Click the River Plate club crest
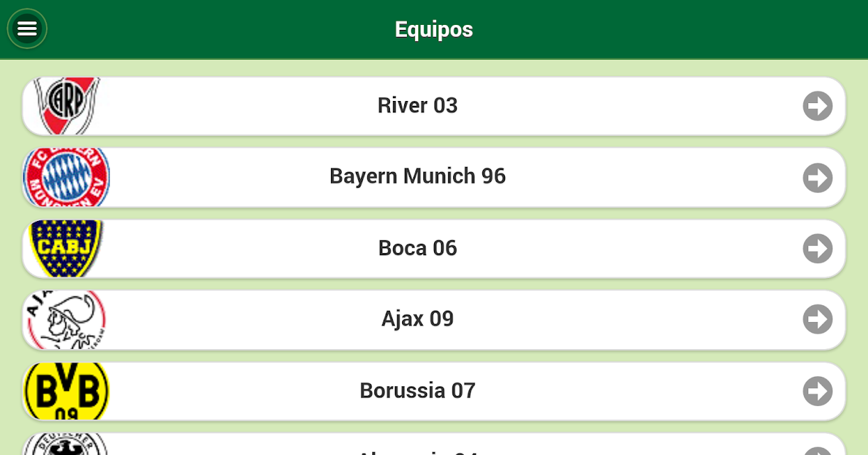 tap(67, 106)
